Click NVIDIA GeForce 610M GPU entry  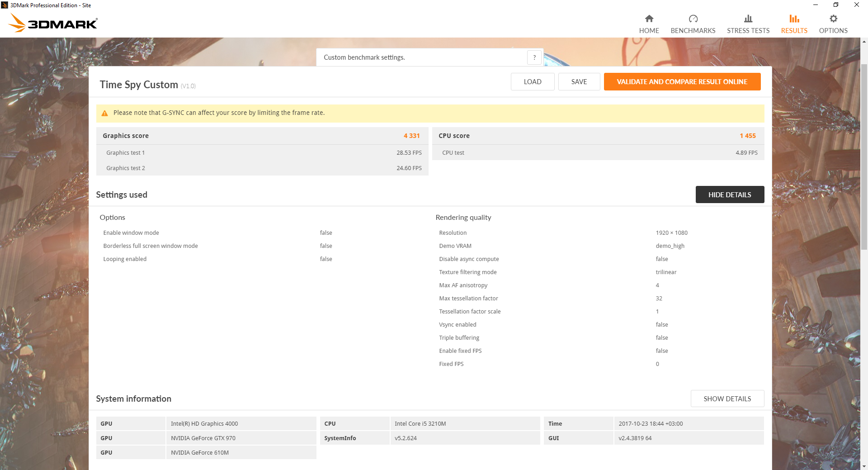tap(200, 453)
